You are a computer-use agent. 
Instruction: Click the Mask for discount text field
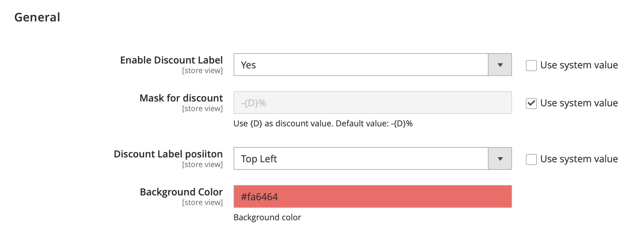click(x=372, y=103)
